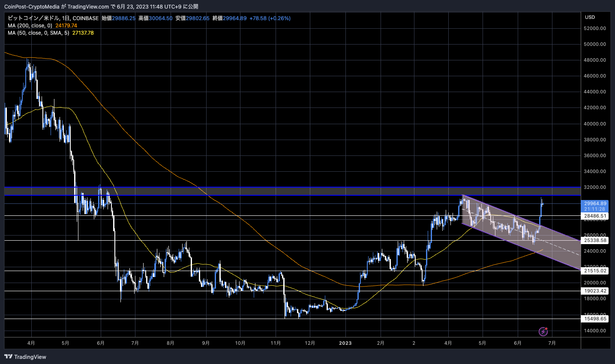Click the current price label 29964.89
The height and width of the screenshot is (364, 615).
click(595, 203)
